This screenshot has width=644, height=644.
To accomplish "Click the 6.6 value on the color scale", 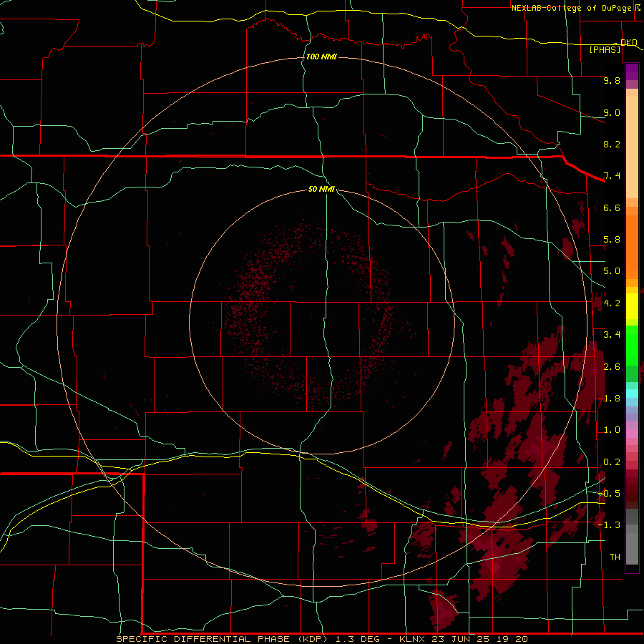I will (x=612, y=208).
